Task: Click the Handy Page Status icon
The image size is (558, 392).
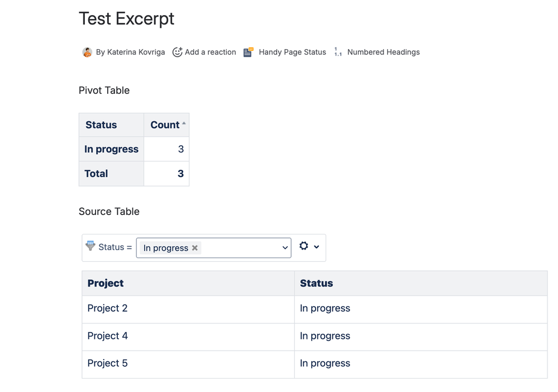Action: tap(249, 52)
